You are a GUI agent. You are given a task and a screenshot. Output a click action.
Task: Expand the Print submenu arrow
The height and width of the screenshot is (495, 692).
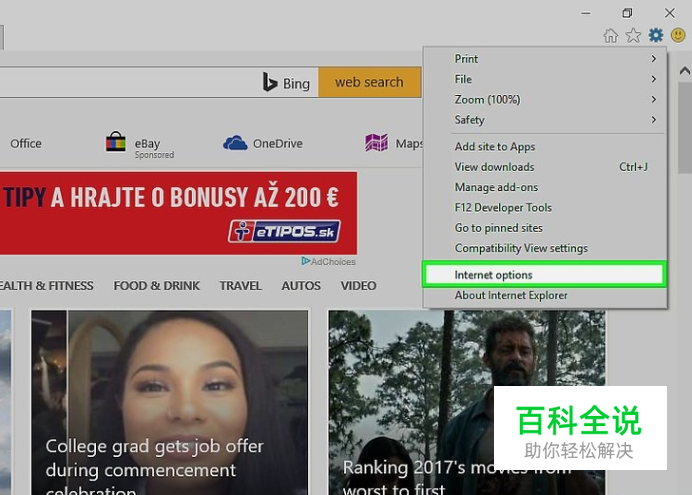[x=654, y=59]
